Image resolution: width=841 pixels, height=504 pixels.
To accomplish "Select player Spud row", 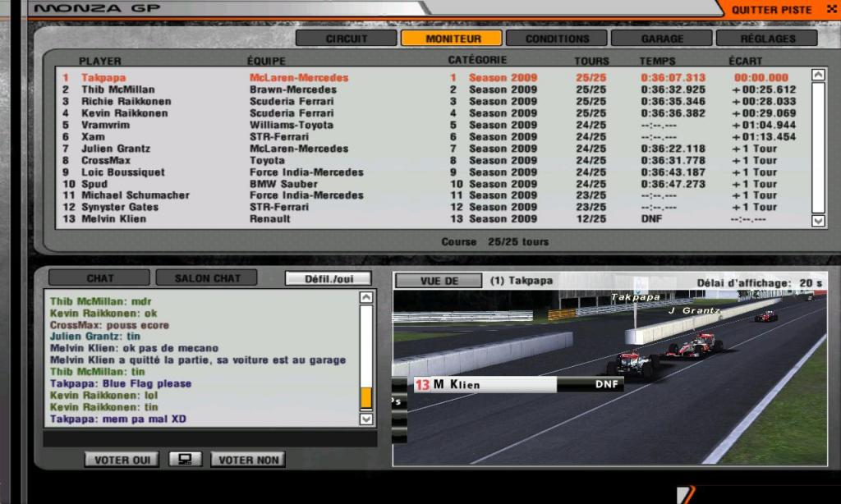I will click(x=432, y=184).
